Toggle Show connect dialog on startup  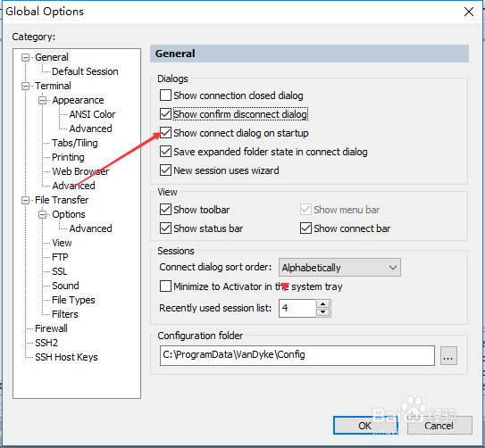tap(165, 133)
